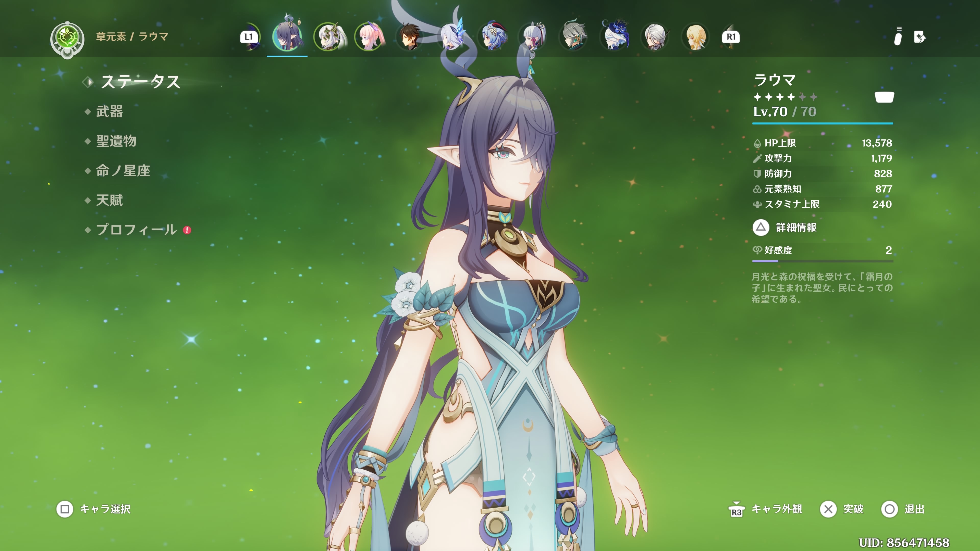
Task: Click the star rating row
Action: 785,97
